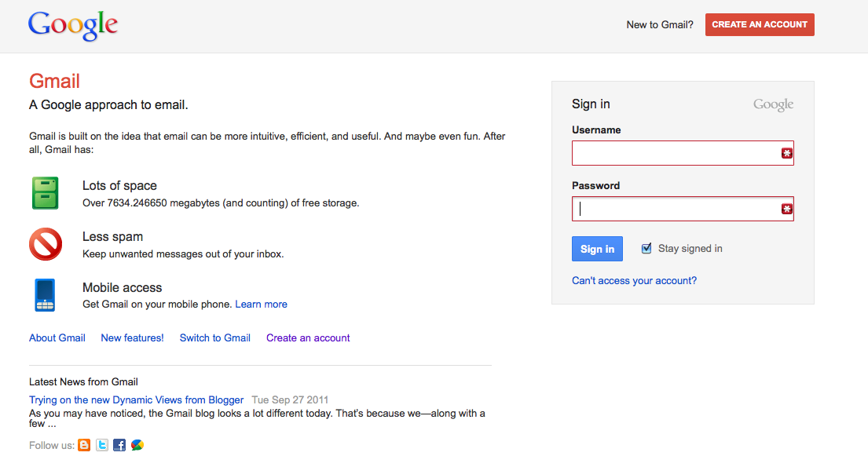Click the gray Google logo in sign-in box
Screen dimensions: 868x456
click(x=773, y=104)
